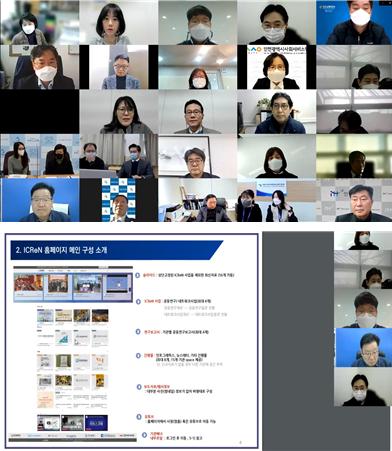Click the bullet icon before 보도자료/행사정보
The width and height of the screenshot is (392, 451).
click(x=139, y=387)
